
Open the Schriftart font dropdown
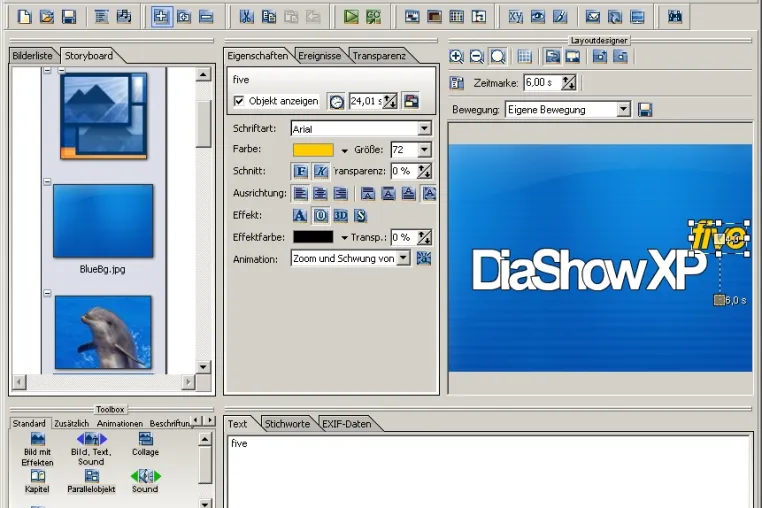424,128
